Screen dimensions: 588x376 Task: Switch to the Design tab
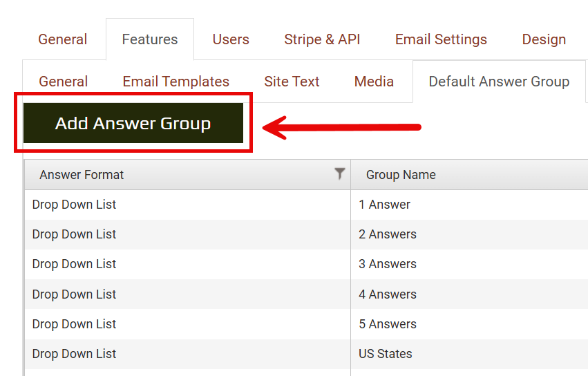point(544,39)
